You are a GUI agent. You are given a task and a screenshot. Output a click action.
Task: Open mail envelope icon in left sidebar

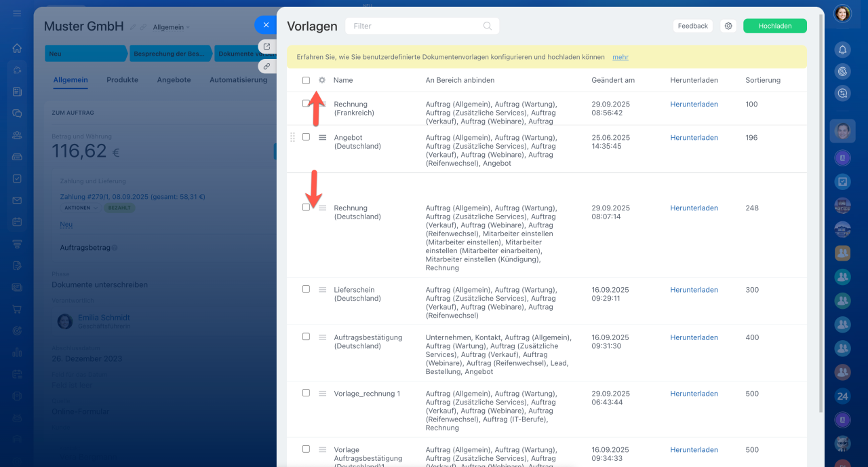(17, 200)
